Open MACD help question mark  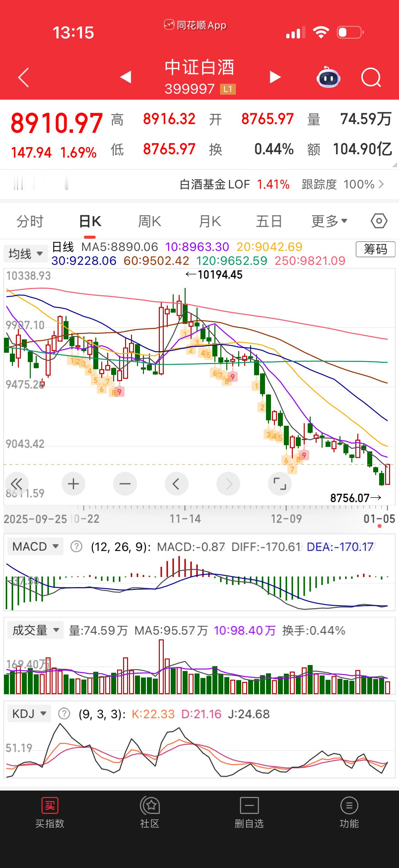[76, 547]
